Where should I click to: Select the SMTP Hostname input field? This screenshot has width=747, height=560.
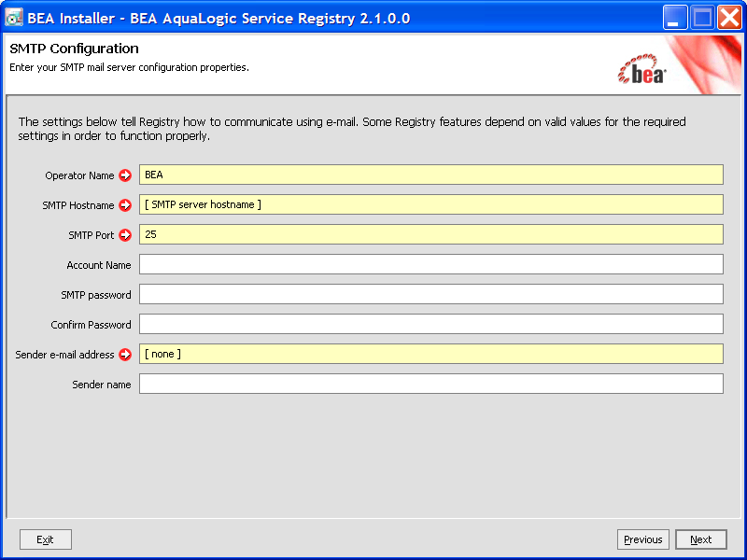point(431,204)
